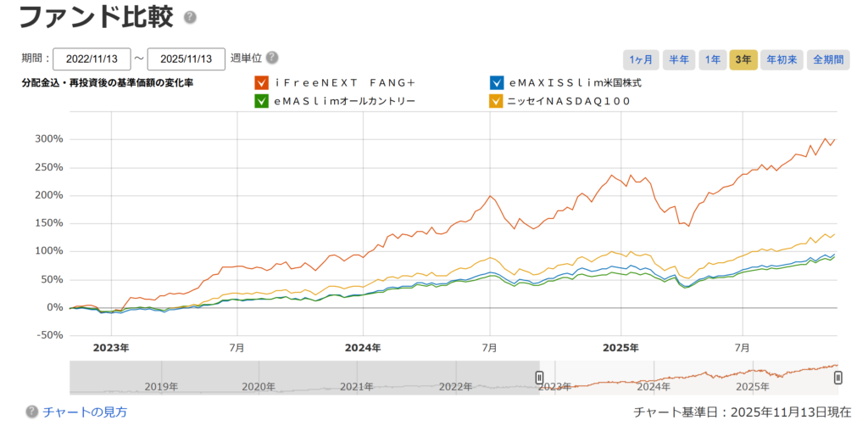Toggle the eMAXIS Slim オールカントリー checkbox

click(262, 101)
